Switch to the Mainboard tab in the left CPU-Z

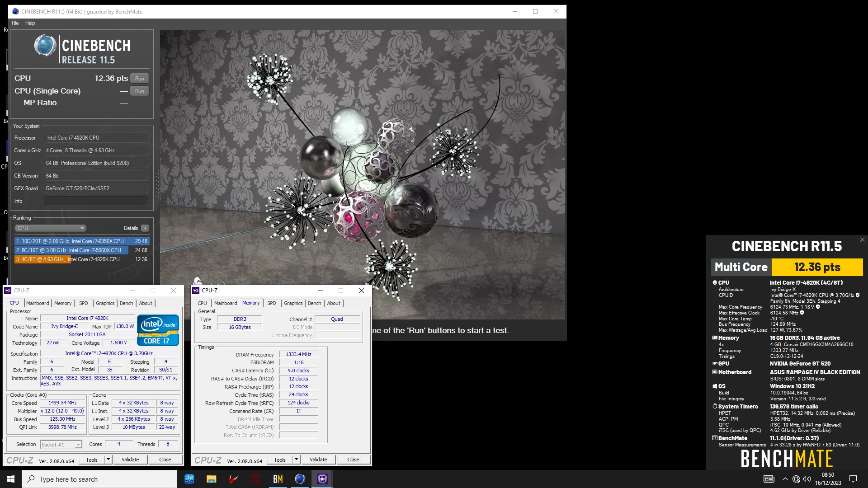click(x=38, y=303)
